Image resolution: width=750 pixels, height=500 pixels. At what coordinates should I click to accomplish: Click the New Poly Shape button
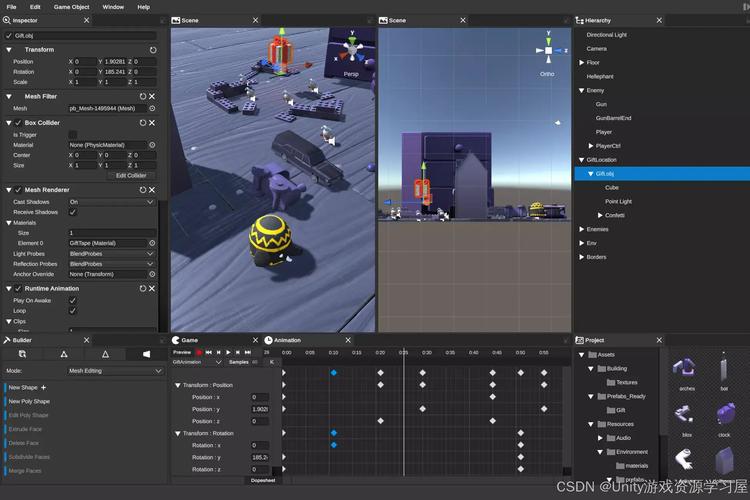point(28,401)
